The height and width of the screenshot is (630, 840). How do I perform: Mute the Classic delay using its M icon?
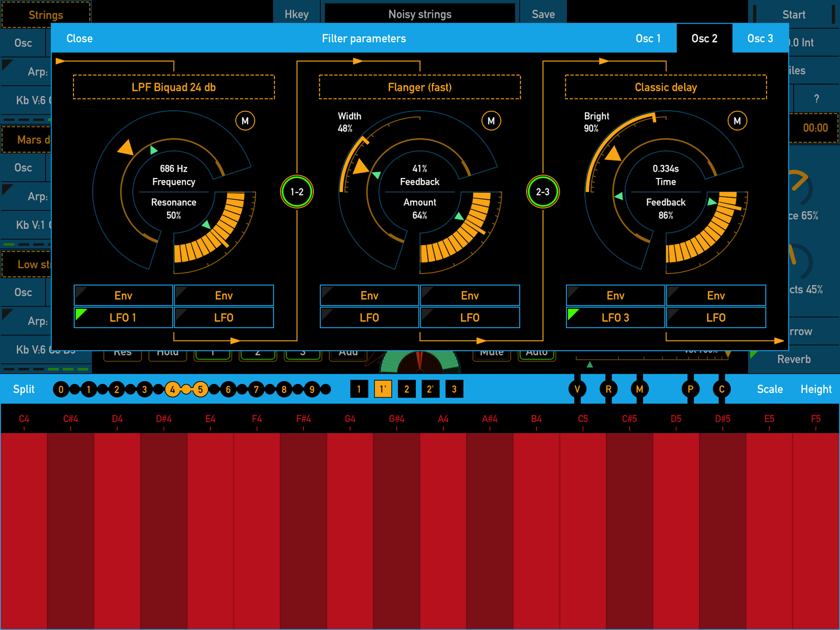737,121
